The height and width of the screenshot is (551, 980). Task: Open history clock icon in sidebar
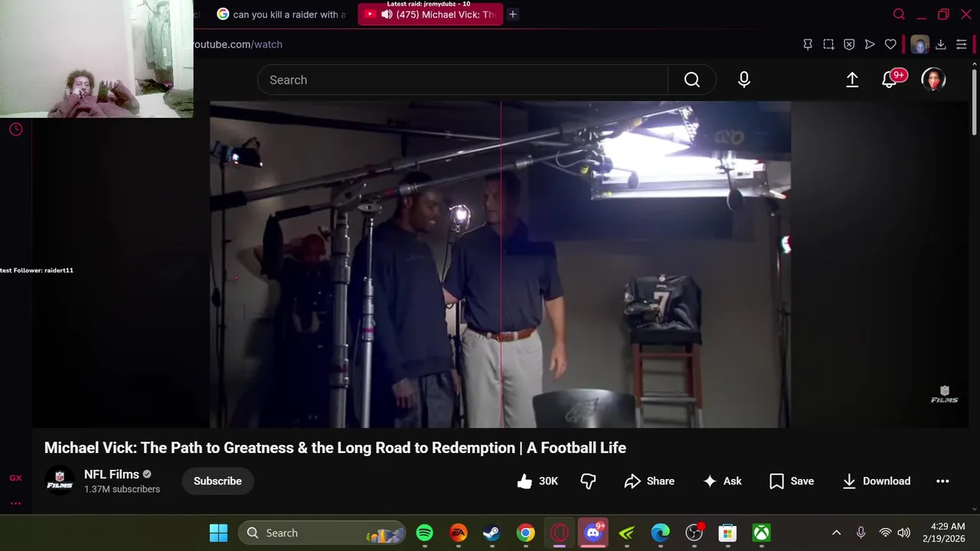tap(15, 129)
